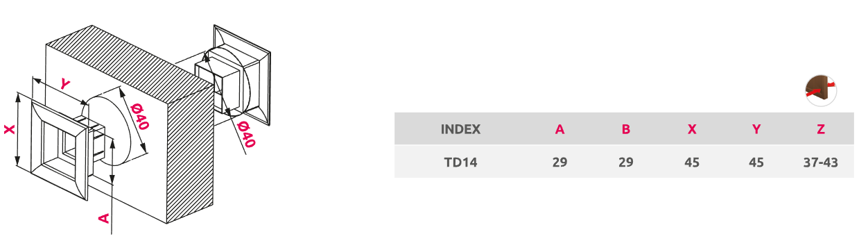868x250 pixels.
Task: Click the red A column header
Action: 559,129
